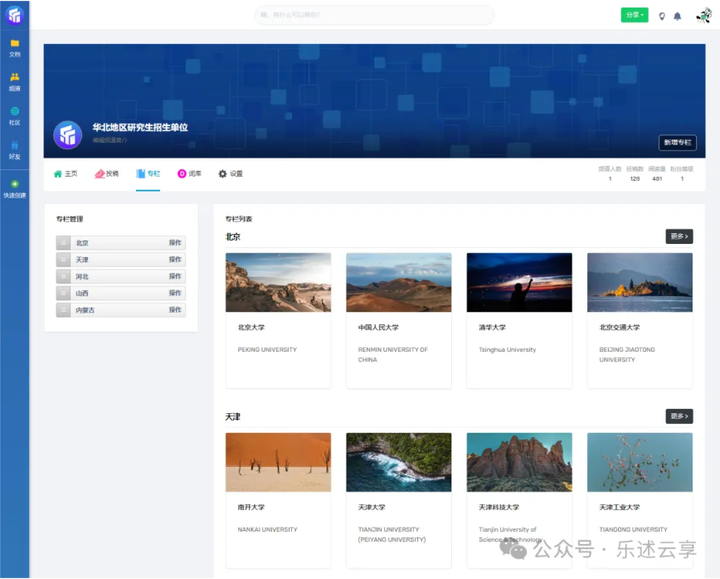This screenshot has height=579, width=720.
Task: Click drag handle icon of 内蒙古 row
Action: coord(63,310)
